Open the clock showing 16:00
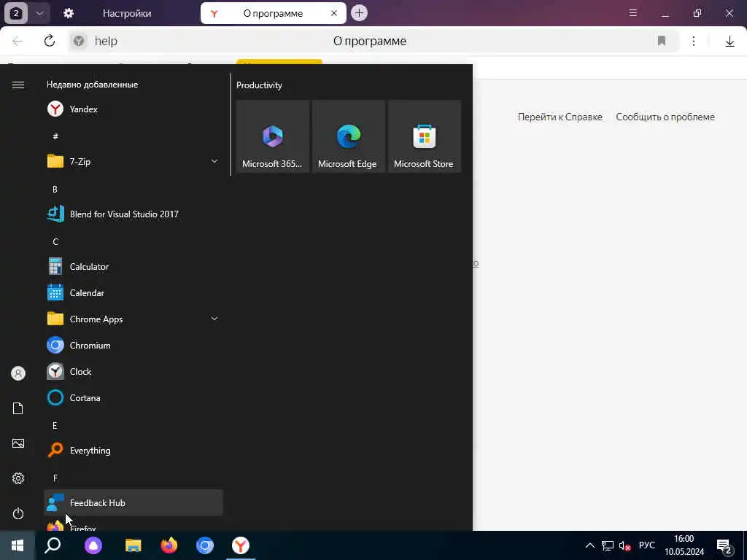Screen dimensions: 747x560 [x=684, y=545]
